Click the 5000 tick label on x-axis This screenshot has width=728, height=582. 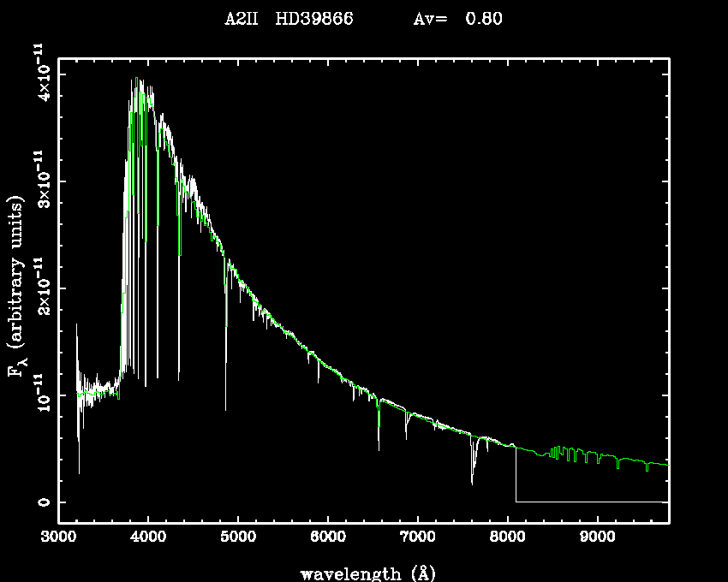click(x=238, y=538)
